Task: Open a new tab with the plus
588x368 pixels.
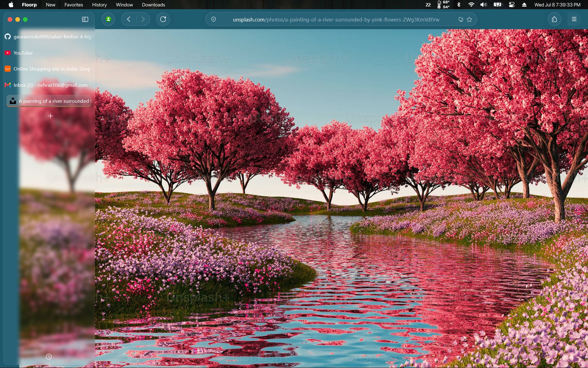Action: pyautogui.click(x=51, y=116)
